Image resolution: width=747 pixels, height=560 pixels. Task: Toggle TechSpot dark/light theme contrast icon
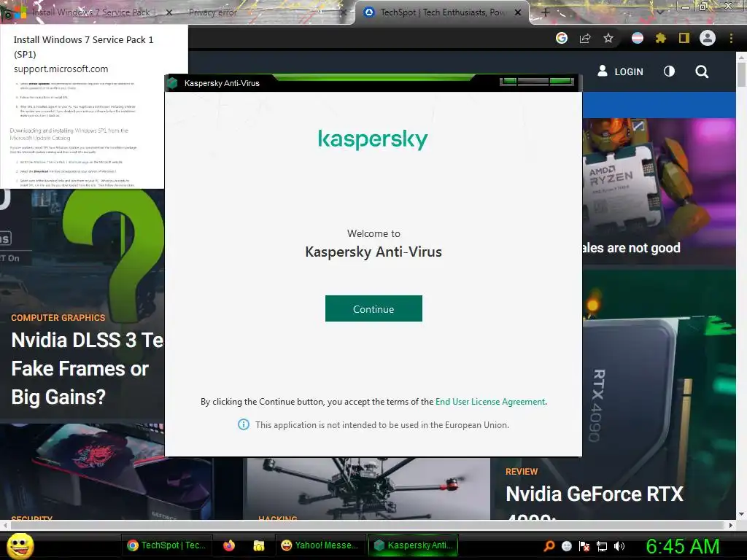click(669, 71)
